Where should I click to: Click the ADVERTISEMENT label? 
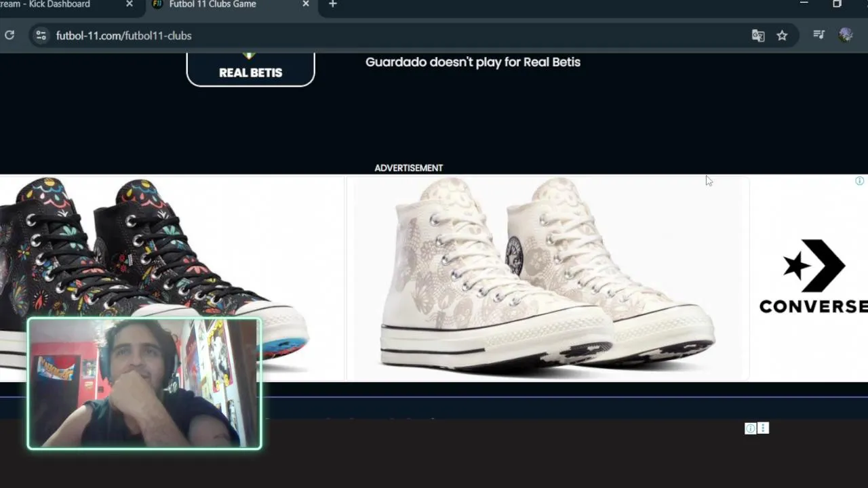[x=408, y=168]
